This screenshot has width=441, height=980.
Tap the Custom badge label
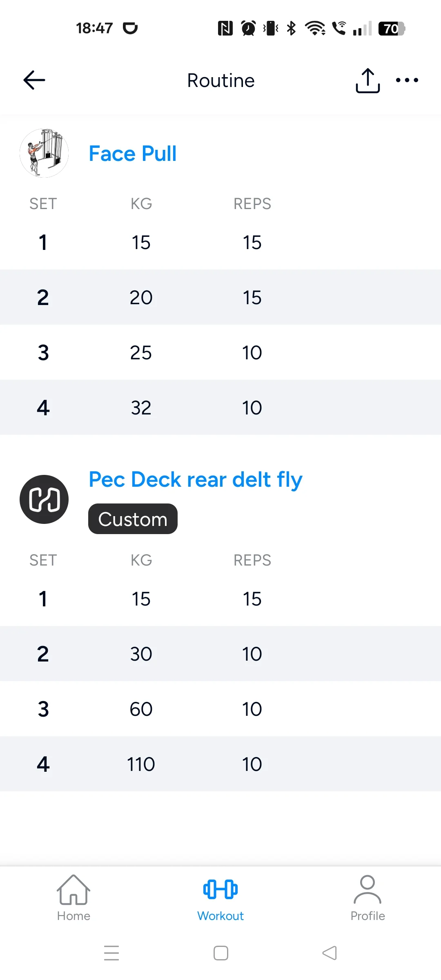[x=133, y=519]
